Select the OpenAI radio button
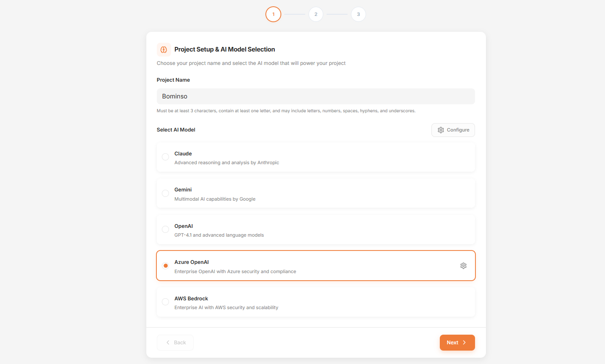Screen dimensions: 605x364 (166, 229)
